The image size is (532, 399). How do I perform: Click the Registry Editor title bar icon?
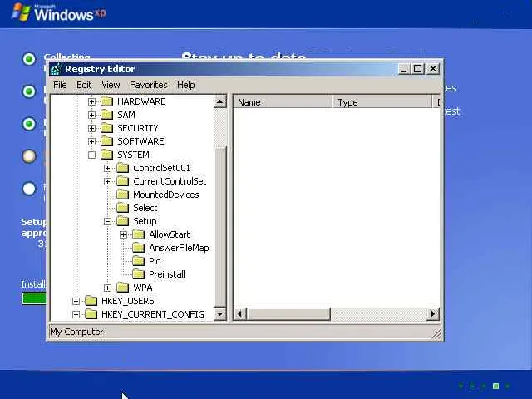tap(56, 69)
